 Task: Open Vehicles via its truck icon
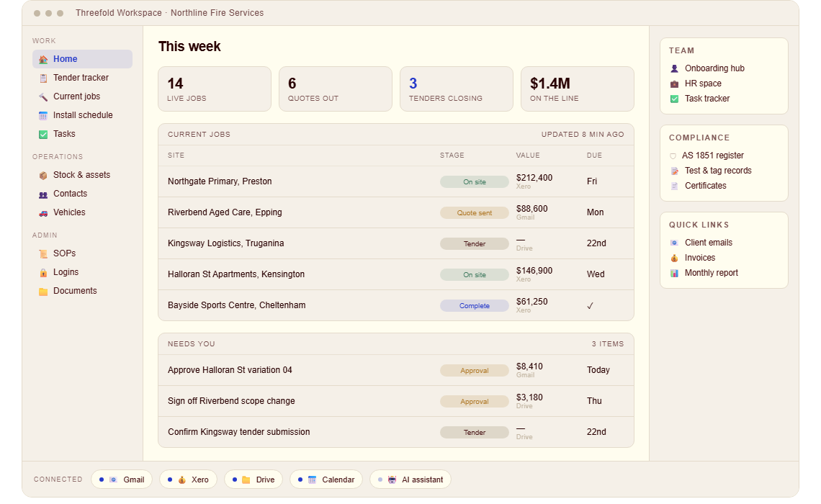pyautogui.click(x=43, y=213)
